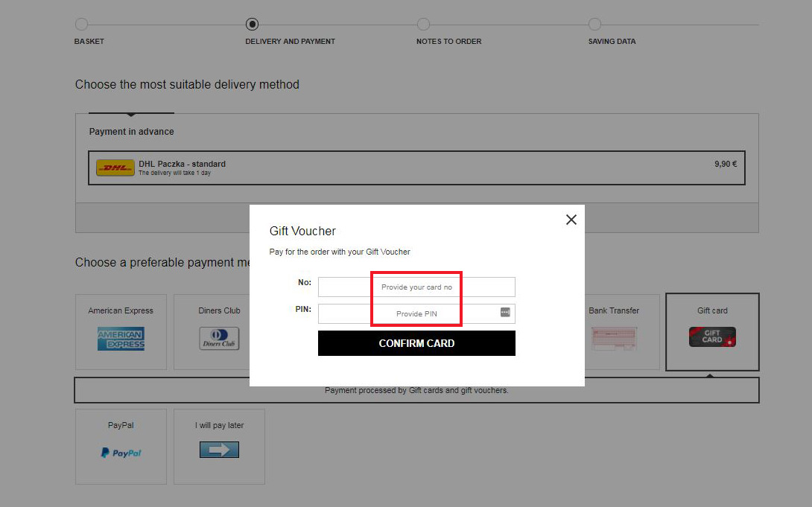Choose the PayPal logo
Viewport: 812px width, 507px height.
[121, 453]
